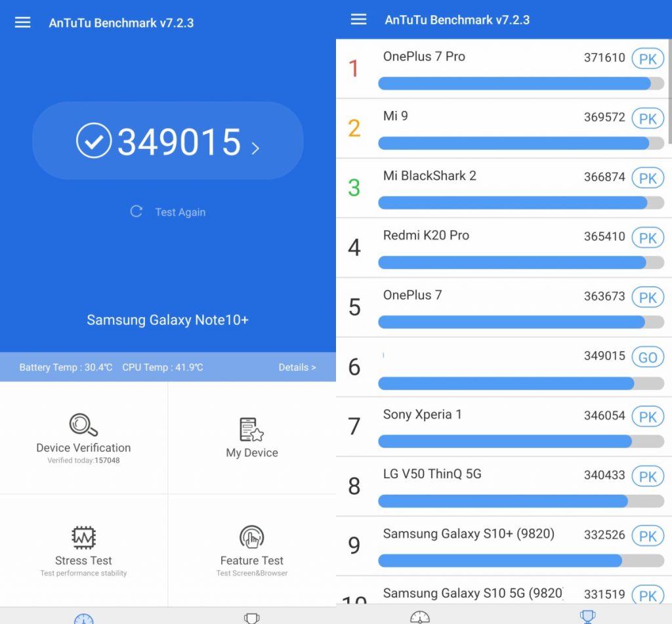Click Redmi K20 Pro score bar

coord(521,262)
